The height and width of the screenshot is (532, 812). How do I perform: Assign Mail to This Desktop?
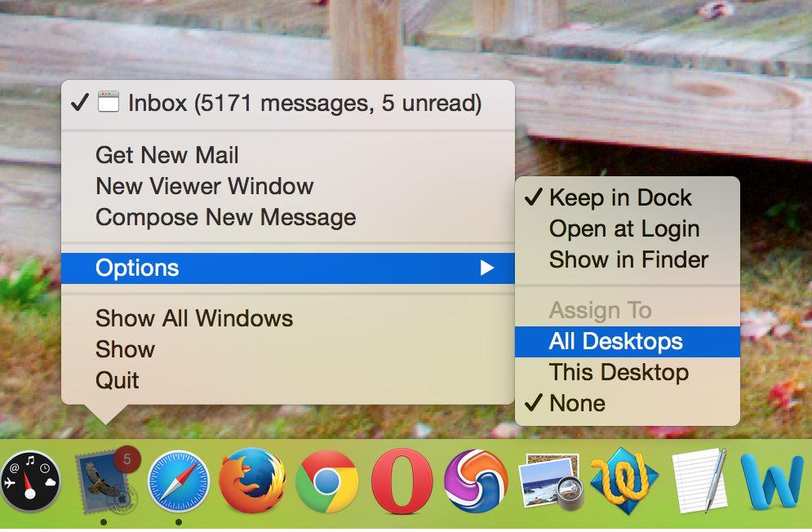pos(627,372)
